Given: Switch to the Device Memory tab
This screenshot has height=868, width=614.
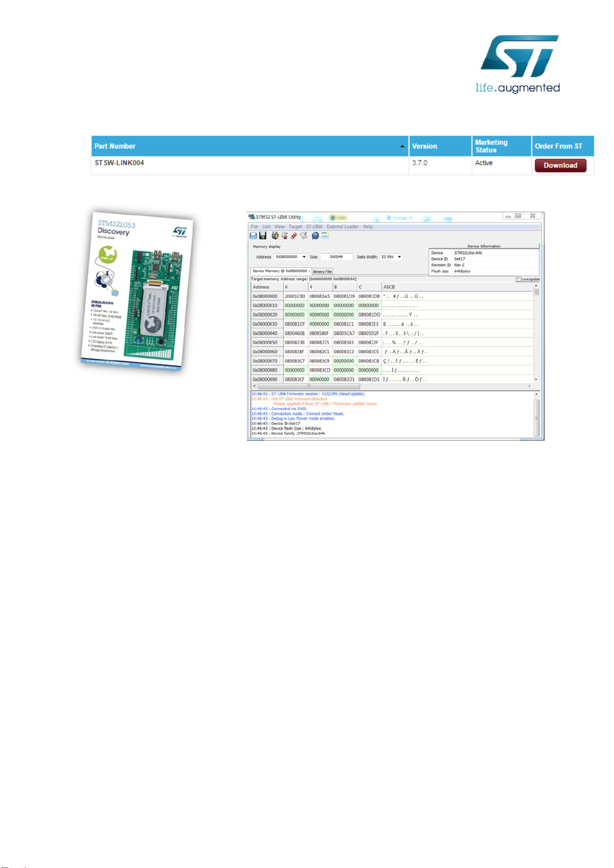Looking at the screenshot, I should tap(281, 271).
